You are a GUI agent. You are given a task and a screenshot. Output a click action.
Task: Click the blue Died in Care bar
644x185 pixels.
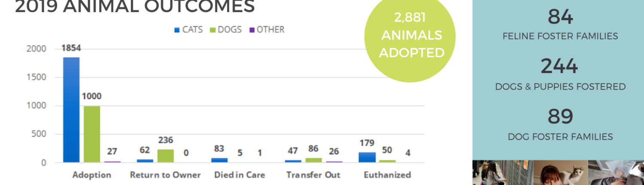219,160
